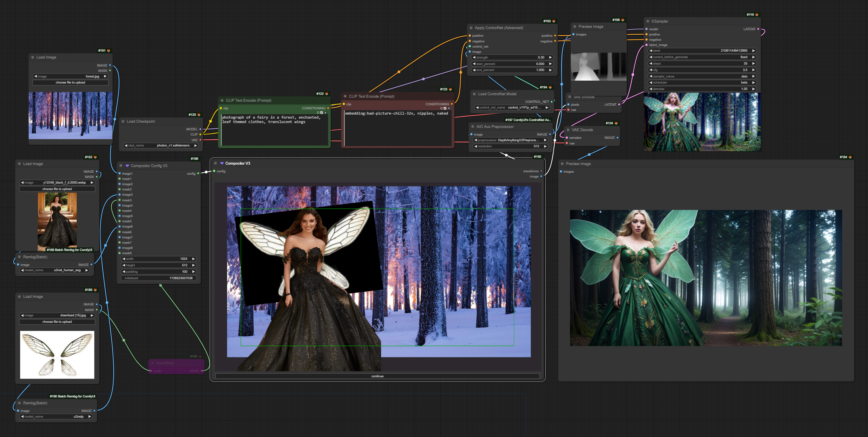Click the fox badge beside #193 above Apply ControlNet
This screenshot has width=868, height=437.
(554, 21)
